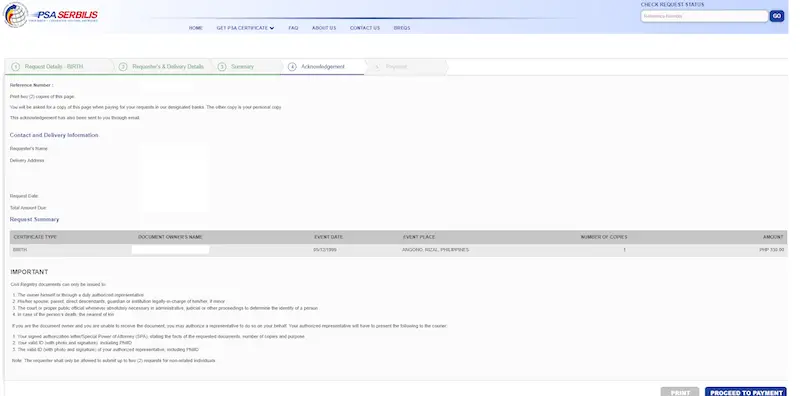Screen dimensions: 800x396
Task: Click the BIRTH certificate type cell
Action: point(20,250)
